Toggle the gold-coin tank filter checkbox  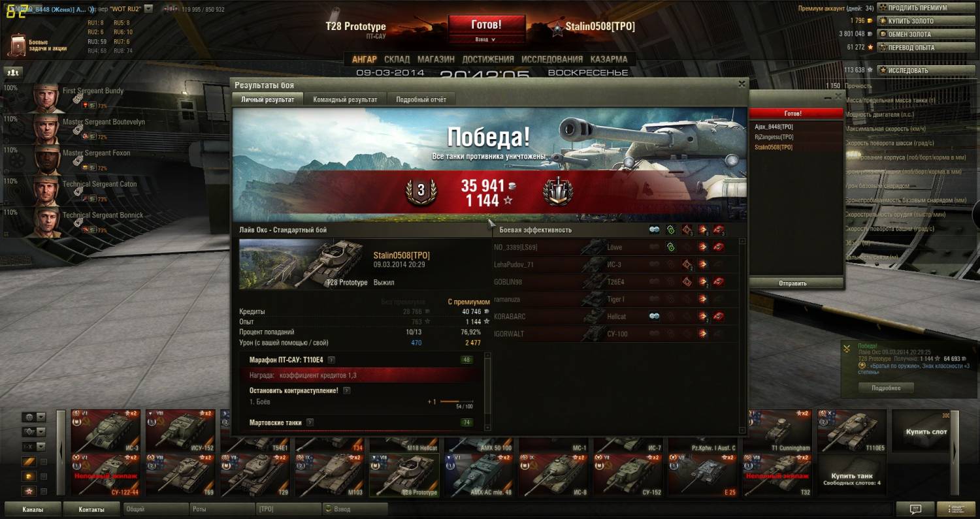coord(44,477)
